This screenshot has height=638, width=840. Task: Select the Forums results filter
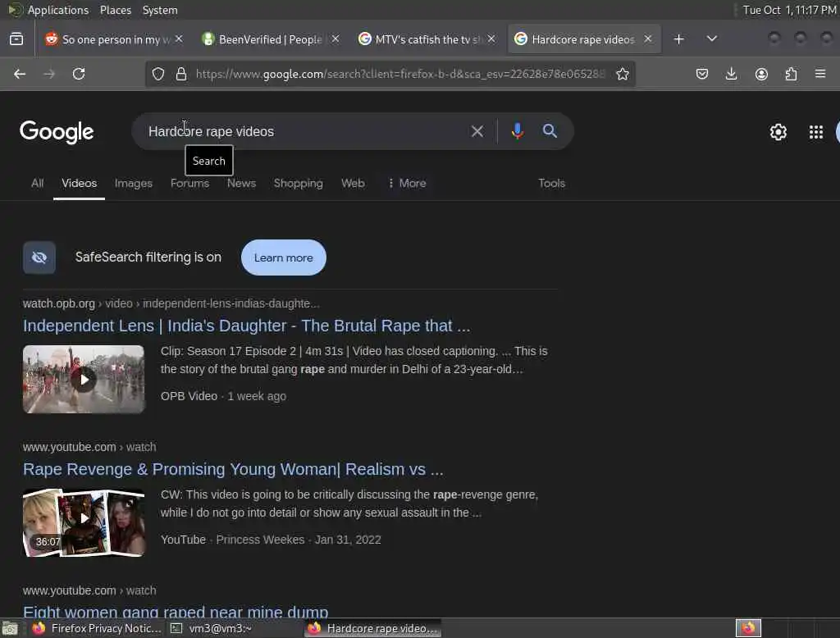coord(189,183)
